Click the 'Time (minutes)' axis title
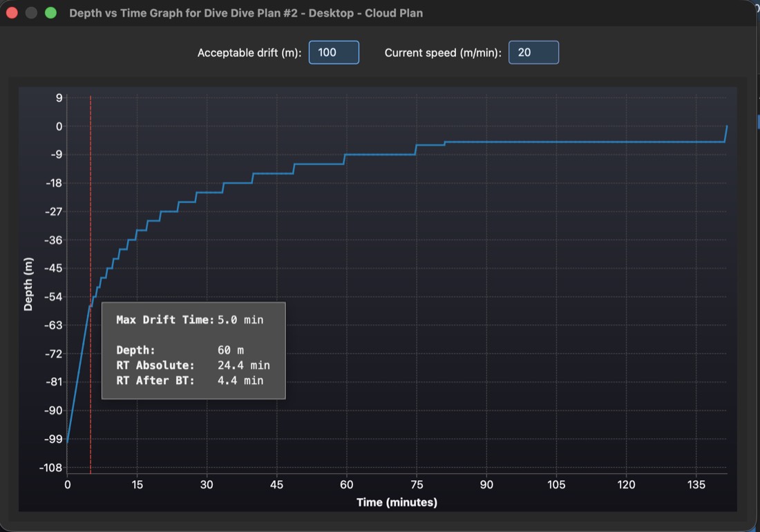 (397, 502)
